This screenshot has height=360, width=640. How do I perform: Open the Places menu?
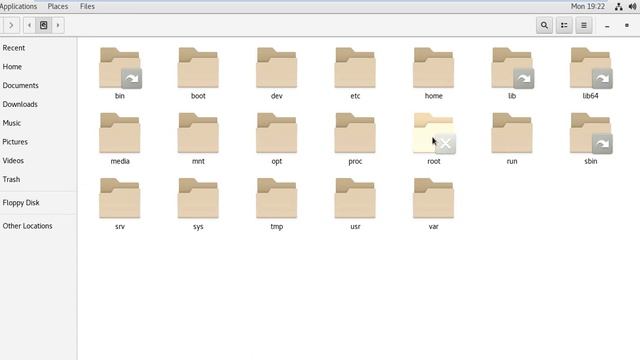click(x=58, y=7)
